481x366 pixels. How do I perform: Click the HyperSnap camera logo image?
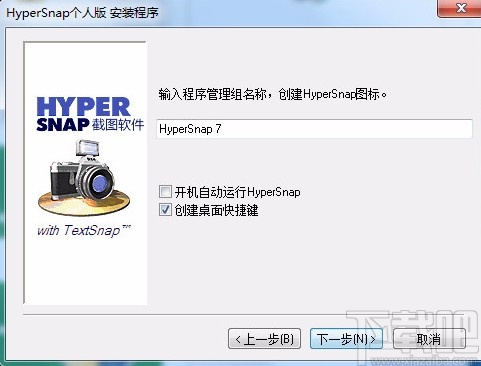coord(84,178)
